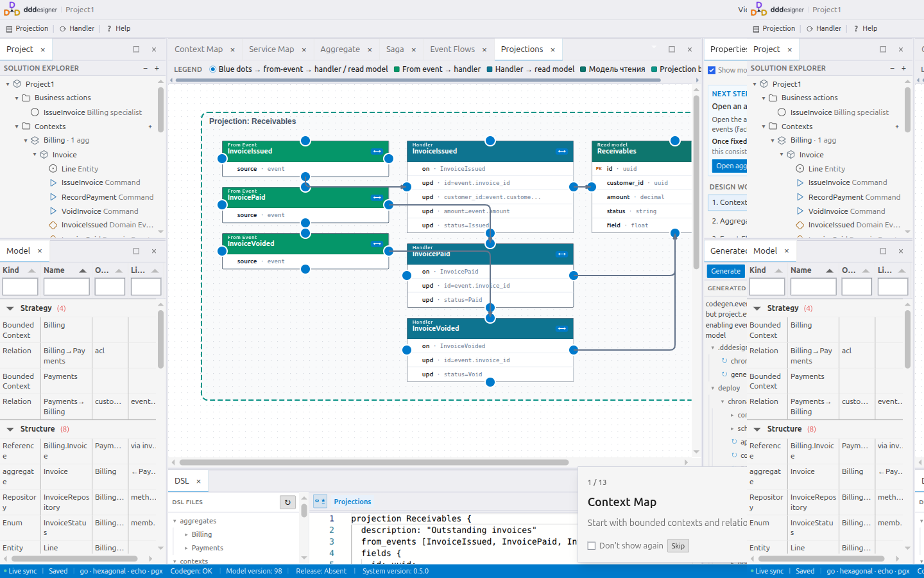The width and height of the screenshot is (924, 578).
Task: Click the arrow icon on InvoiceVoided From Event node
Action: pos(377,244)
